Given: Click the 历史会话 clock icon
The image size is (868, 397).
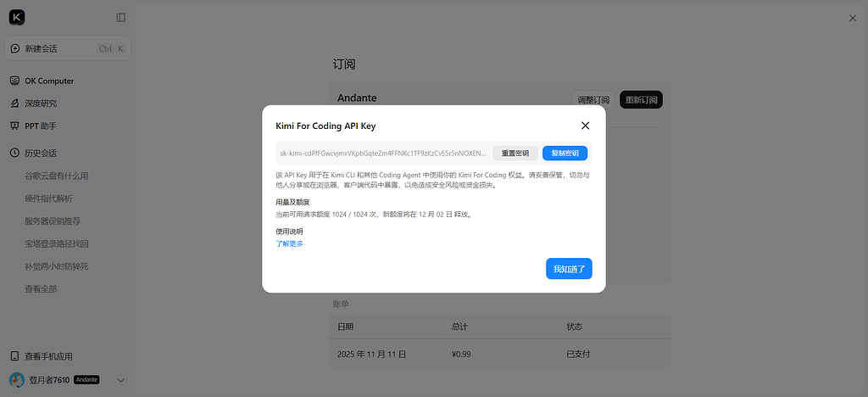Looking at the screenshot, I should (15, 154).
